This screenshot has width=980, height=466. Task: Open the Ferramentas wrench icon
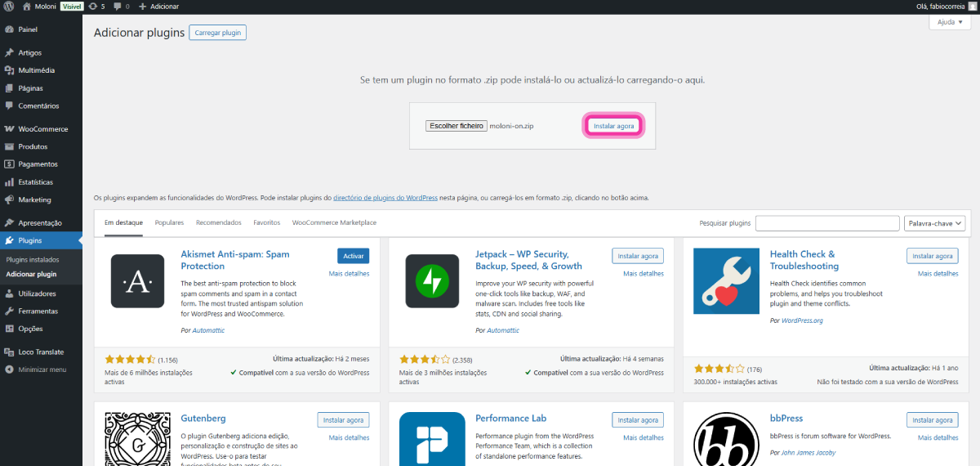click(x=9, y=311)
